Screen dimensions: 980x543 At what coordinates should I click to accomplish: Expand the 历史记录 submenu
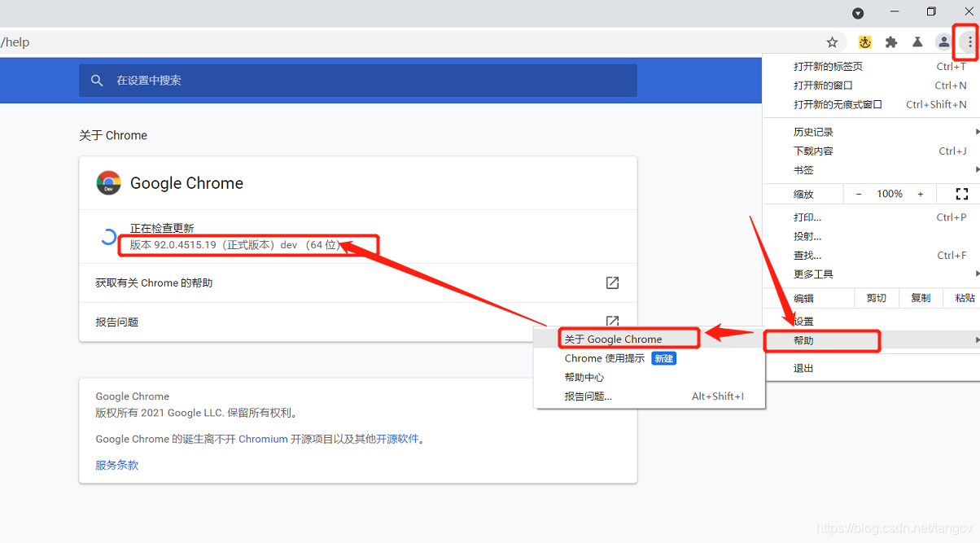pos(871,132)
